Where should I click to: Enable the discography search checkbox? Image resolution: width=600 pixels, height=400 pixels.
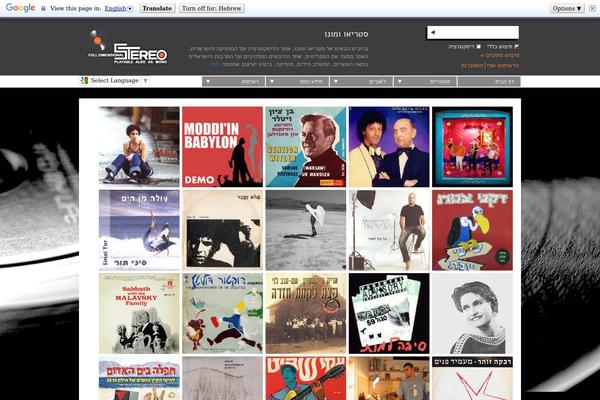pyautogui.click(x=478, y=46)
